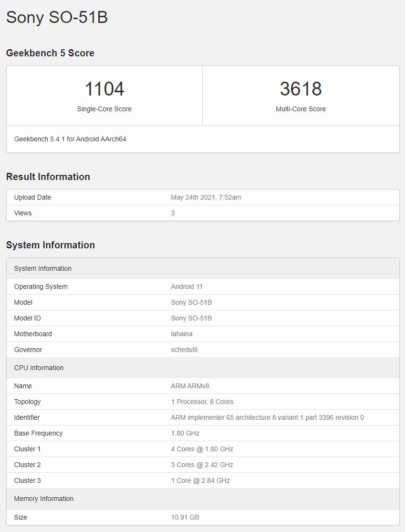The image size is (405, 532).
Task: Click the System Information section heading
Action: 51,245
